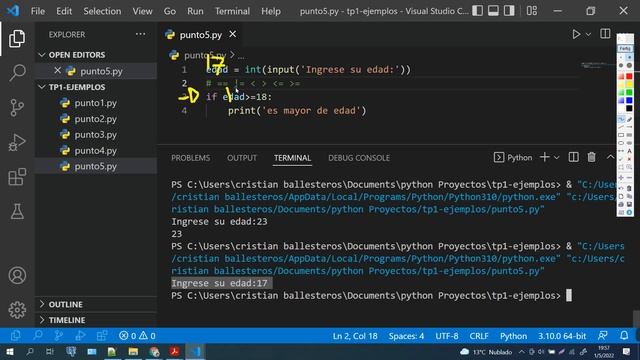The image size is (640, 360).
Task: Open punto4.py from the file tree
Action: point(96,150)
